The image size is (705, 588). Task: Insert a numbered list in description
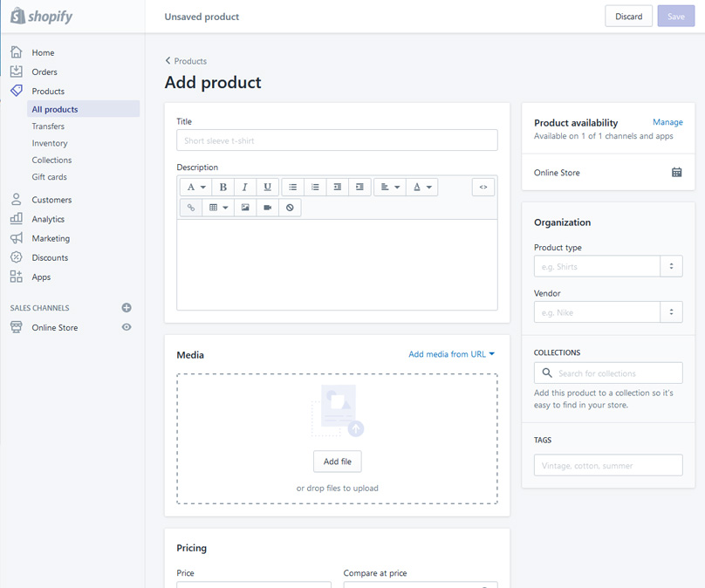(x=315, y=187)
